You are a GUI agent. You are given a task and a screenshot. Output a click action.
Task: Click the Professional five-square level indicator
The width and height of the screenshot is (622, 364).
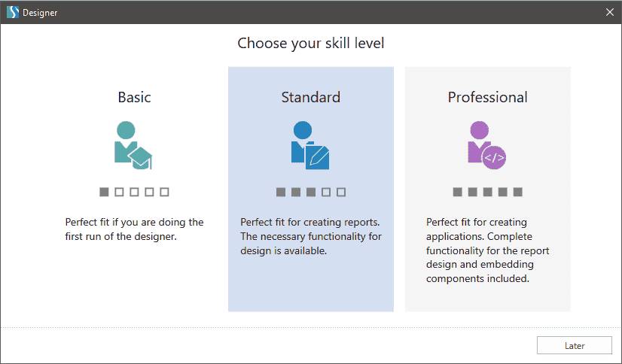[487, 192]
